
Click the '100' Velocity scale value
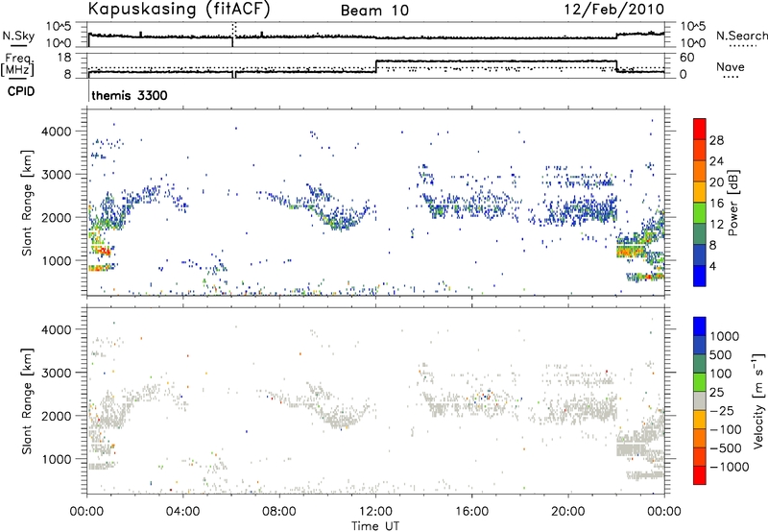pyautogui.click(x=721, y=374)
